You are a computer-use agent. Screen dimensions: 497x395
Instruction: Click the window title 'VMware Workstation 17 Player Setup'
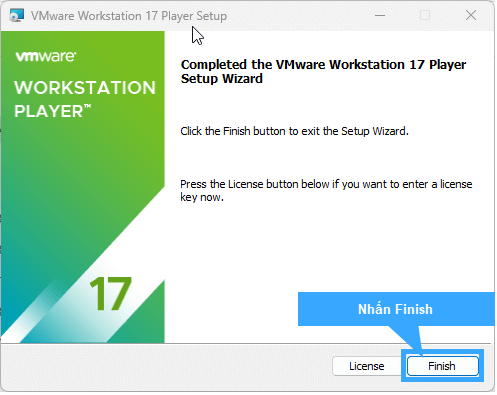(129, 16)
